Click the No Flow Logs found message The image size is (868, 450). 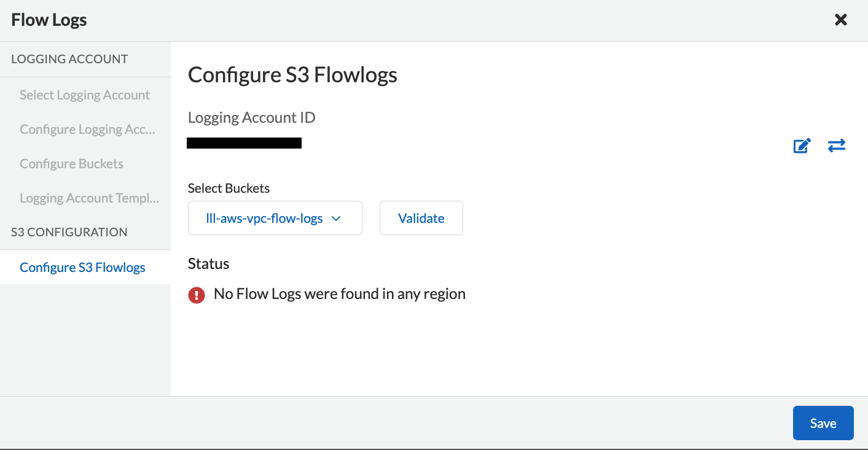coord(339,294)
